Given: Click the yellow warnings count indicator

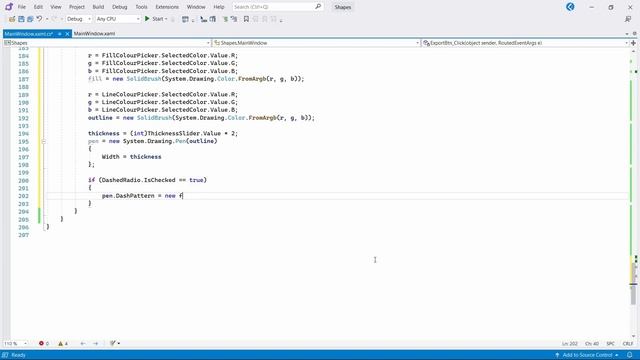Looking at the screenshot, I should [x=63, y=344].
